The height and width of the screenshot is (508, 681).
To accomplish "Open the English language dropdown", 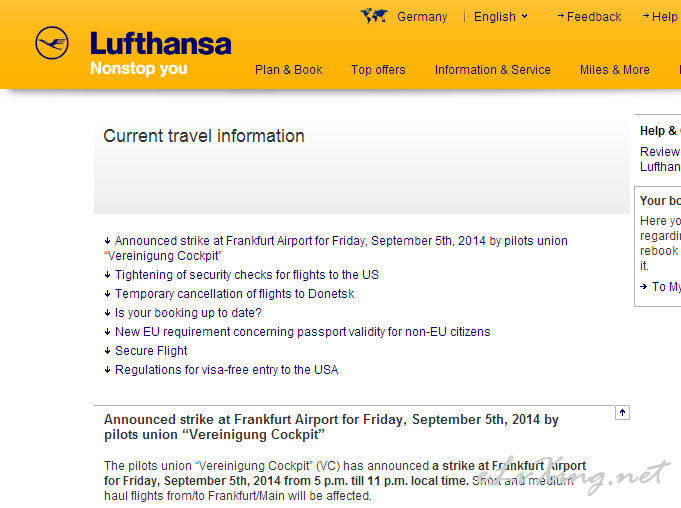I will tap(501, 16).
